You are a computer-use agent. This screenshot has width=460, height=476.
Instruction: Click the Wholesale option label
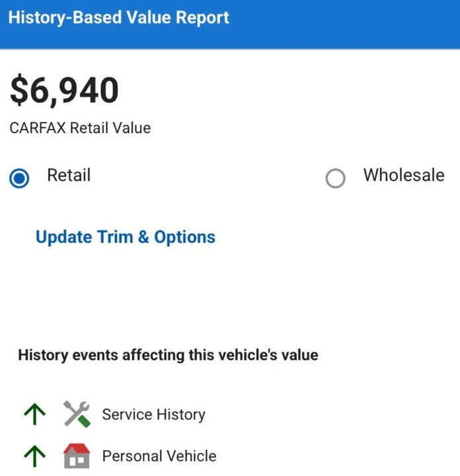pos(404,175)
